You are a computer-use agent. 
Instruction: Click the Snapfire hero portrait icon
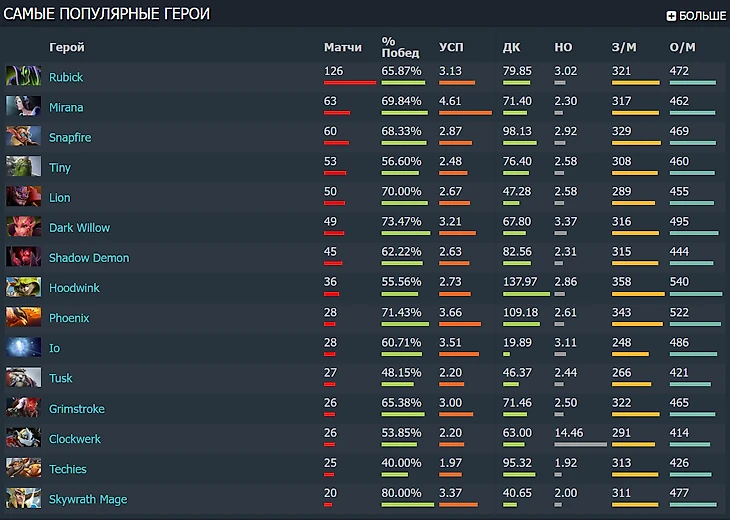[23, 136]
